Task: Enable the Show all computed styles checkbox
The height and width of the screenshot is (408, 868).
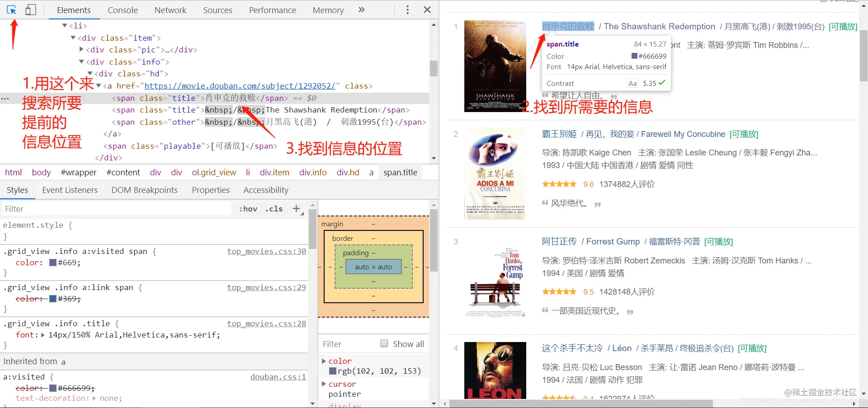Action: (x=384, y=343)
